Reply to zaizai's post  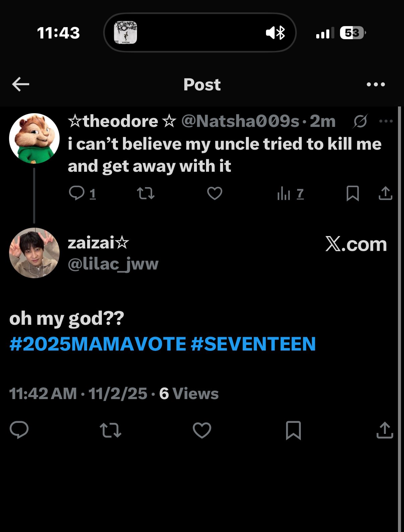tap(19, 430)
